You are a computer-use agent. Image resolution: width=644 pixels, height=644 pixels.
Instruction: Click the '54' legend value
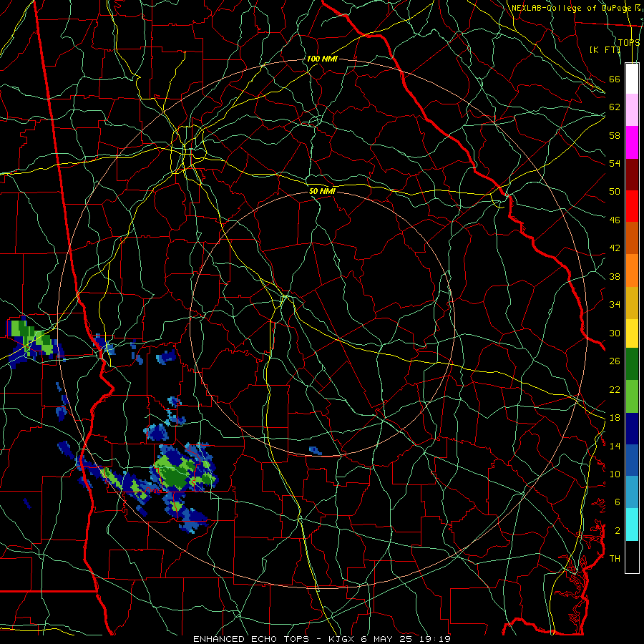(x=615, y=163)
